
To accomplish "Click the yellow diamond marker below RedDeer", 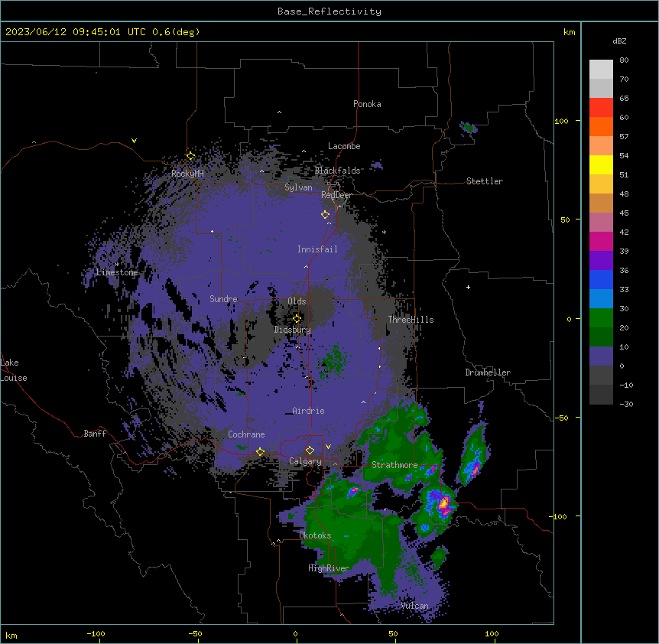I will (326, 215).
